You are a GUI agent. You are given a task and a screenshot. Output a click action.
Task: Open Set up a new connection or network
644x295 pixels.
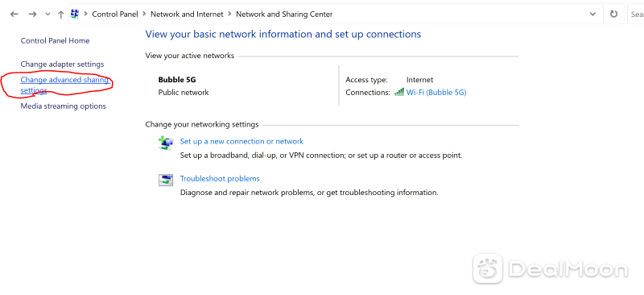(242, 142)
